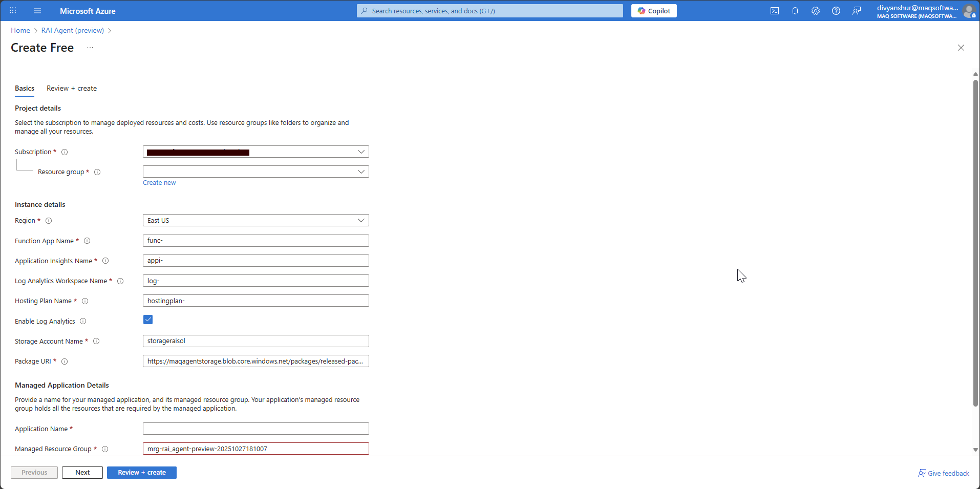Go to Home breadcrumb
Image resolution: width=980 pixels, height=489 pixels.
click(x=20, y=30)
